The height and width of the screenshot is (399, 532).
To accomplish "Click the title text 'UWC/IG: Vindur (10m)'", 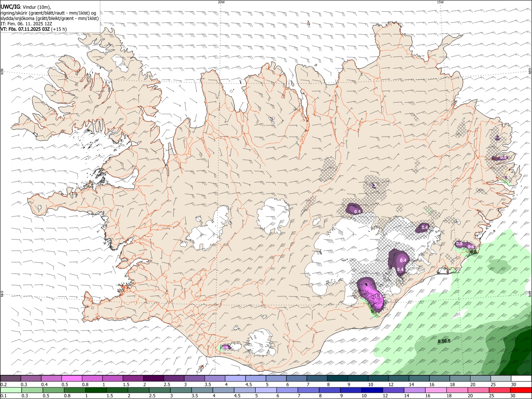I will (25, 7).
